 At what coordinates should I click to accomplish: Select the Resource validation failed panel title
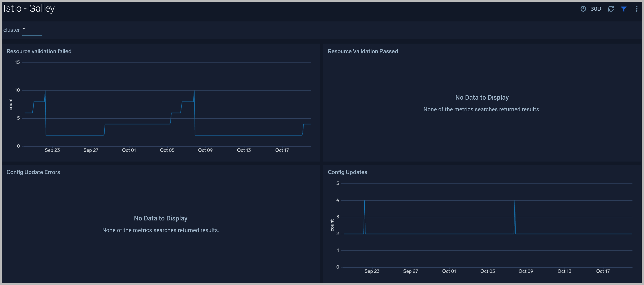pos(39,51)
